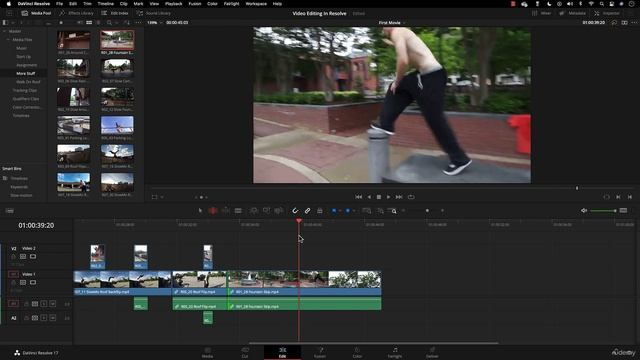
Task: Show the Mixer panel
Action: pyautogui.click(x=541, y=13)
